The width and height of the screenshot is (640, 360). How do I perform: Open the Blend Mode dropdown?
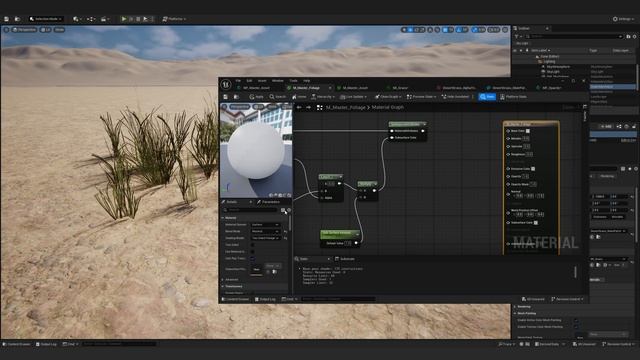click(x=265, y=231)
